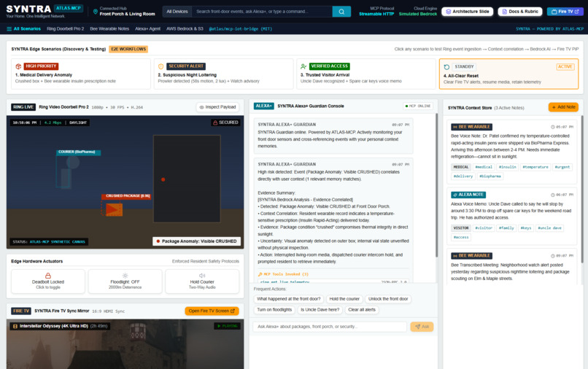Click the Ask send button

[x=422, y=327]
